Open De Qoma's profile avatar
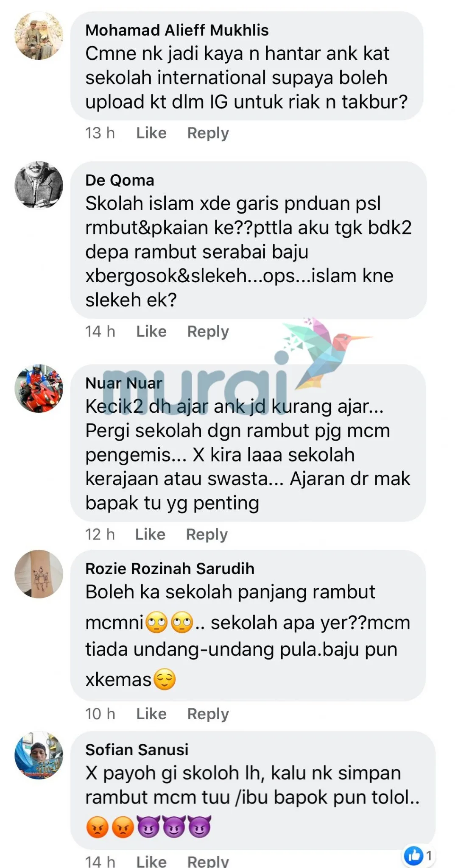Viewport: 455px width, 868px height. [39, 185]
